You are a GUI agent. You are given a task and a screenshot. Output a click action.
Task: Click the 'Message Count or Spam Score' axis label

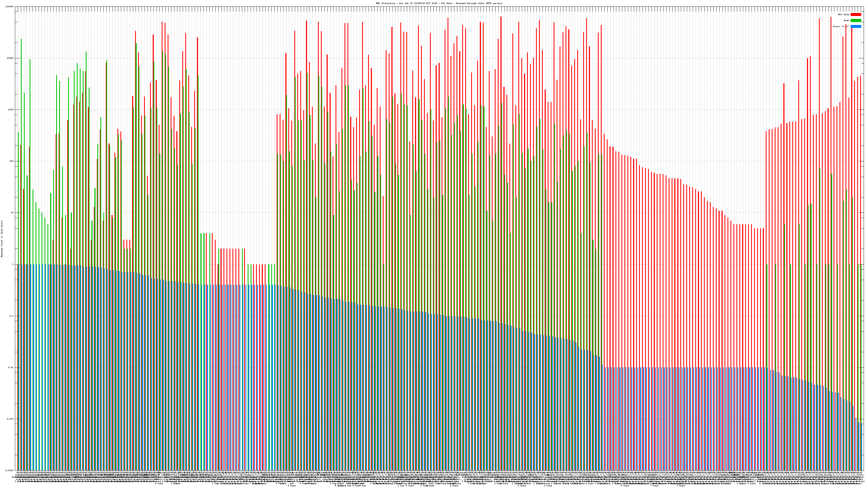click(2, 239)
